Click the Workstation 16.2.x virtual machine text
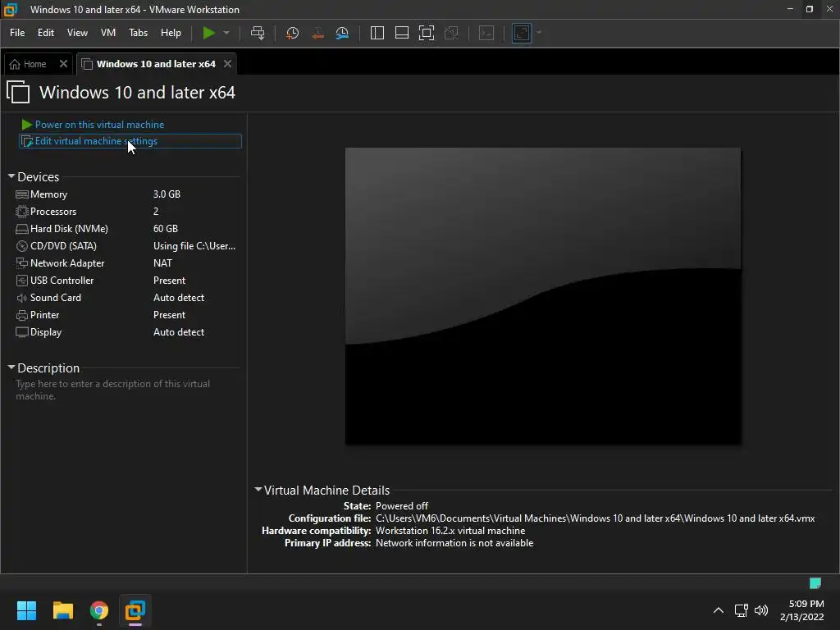This screenshot has height=630, width=840. tap(450, 531)
